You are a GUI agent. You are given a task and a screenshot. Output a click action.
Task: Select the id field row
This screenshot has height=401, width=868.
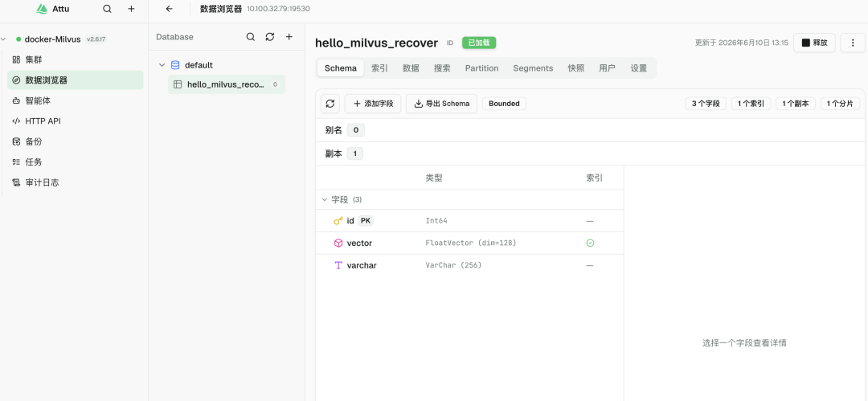coord(469,221)
